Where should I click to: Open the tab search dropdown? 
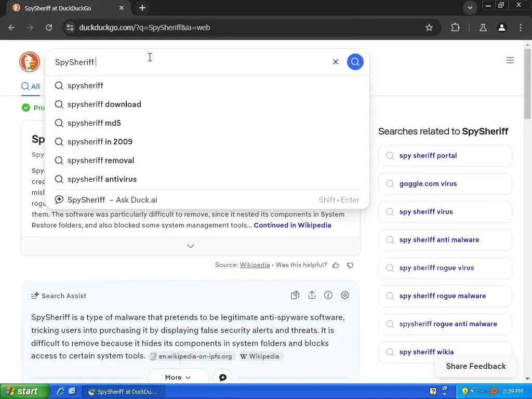pos(470,8)
